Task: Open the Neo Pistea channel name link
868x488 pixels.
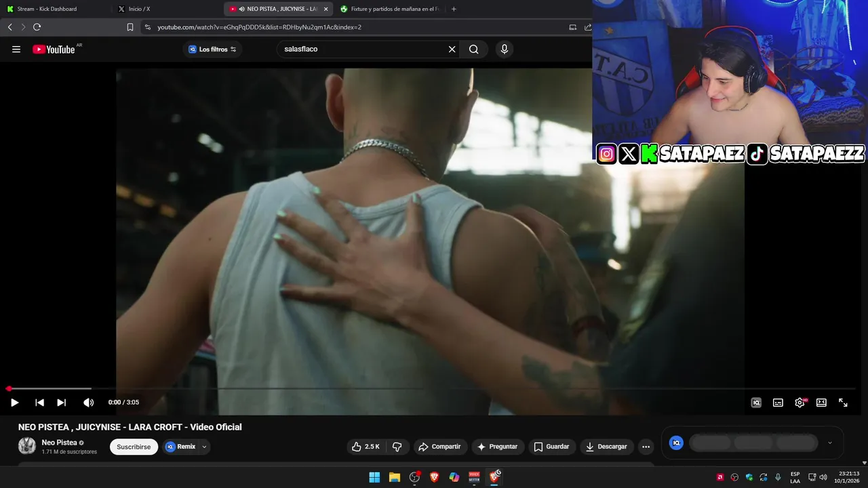Action: (x=60, y=443)
